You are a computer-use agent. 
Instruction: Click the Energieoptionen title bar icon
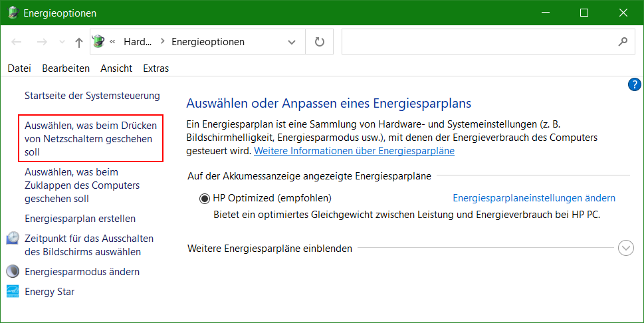[13, 13]
